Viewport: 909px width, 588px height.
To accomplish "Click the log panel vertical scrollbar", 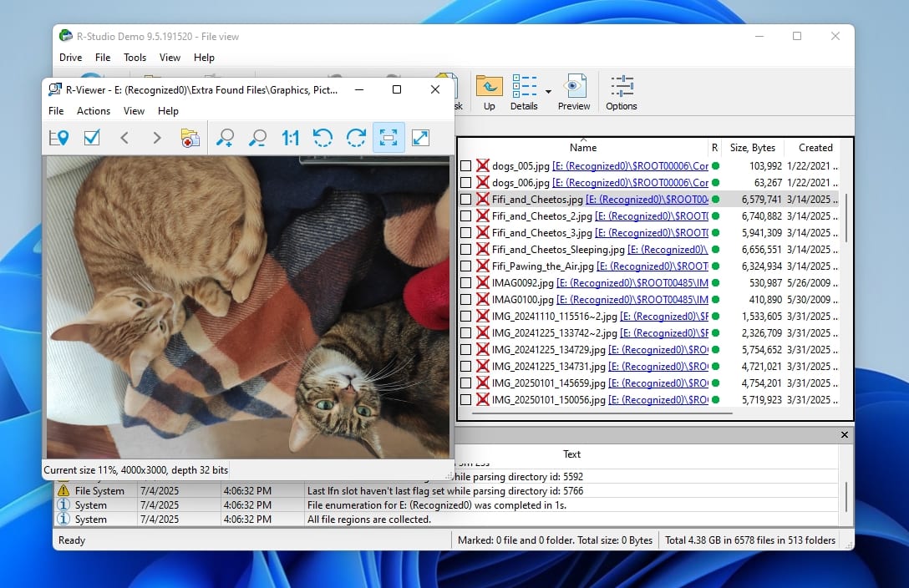I will (846, 496).
